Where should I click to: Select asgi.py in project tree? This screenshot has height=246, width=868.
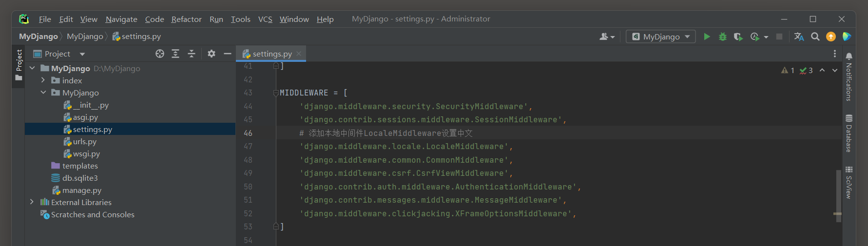tap(80, 117)
